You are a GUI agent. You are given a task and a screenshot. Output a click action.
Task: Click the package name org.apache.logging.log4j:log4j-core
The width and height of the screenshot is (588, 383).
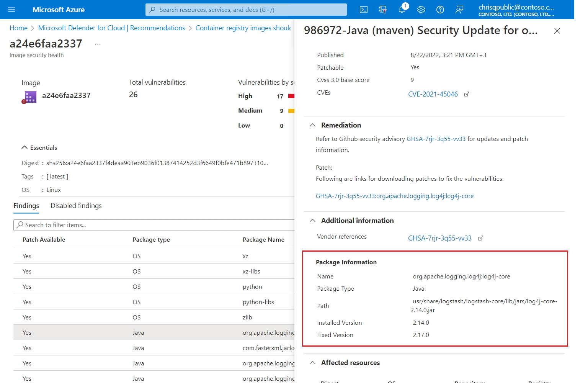461,277
